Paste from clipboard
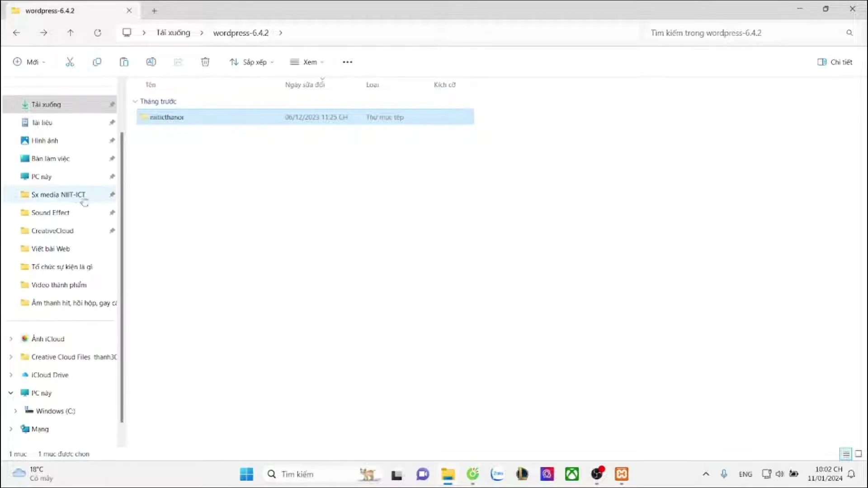 (x=124, y=61)
